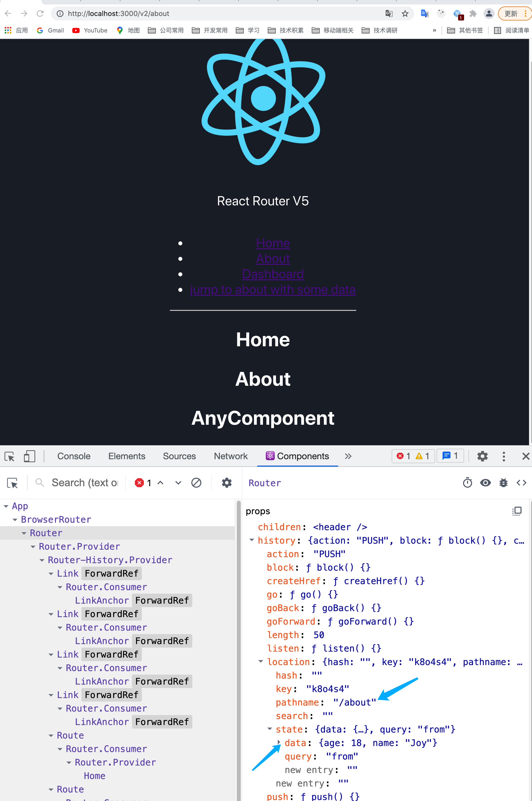The width and height of the screenshot is (532, 801).
Task: Open the 应用 apps shortcut
Action: pyautogui.click(x=16, y=30)
